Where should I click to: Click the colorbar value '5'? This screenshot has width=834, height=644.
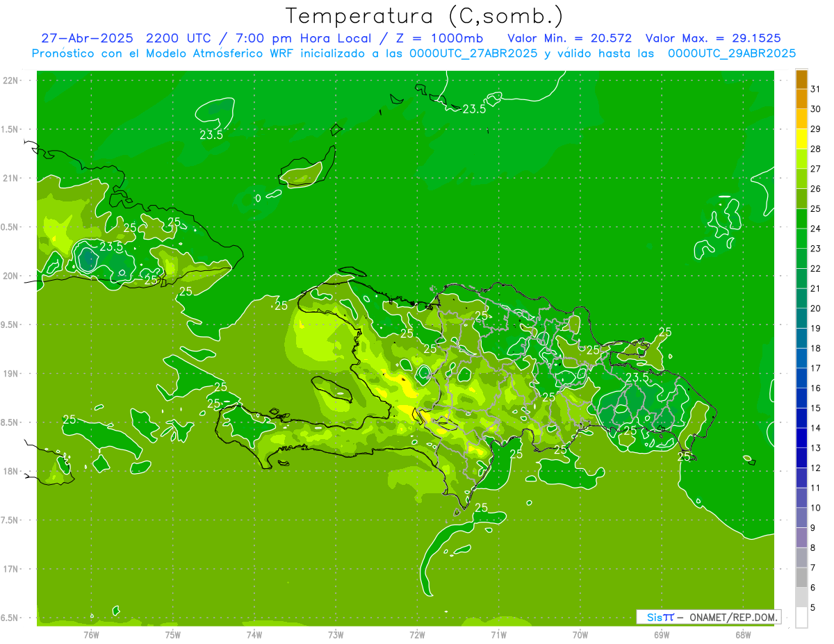point(813,607)
